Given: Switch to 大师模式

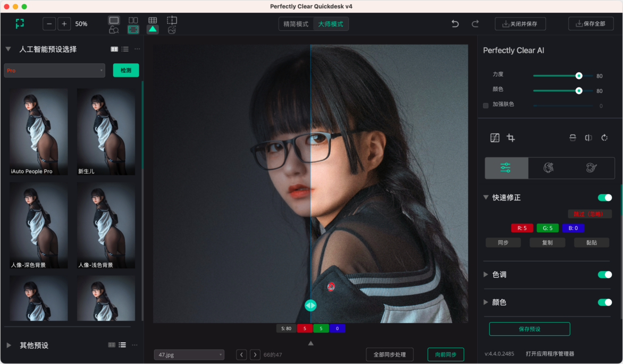Looking at the screenshot, I should [x=331, y=24].
